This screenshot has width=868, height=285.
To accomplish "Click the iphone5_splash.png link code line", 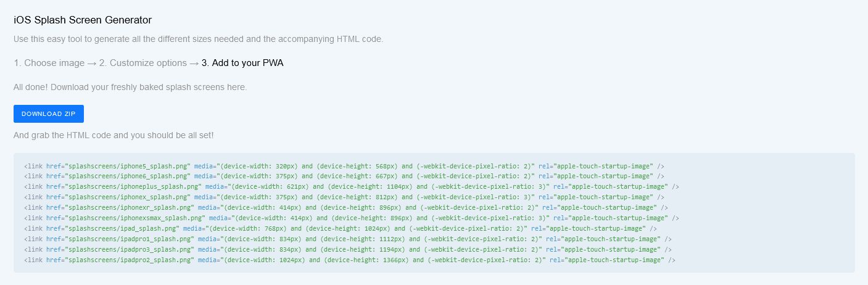I will 344,167.
